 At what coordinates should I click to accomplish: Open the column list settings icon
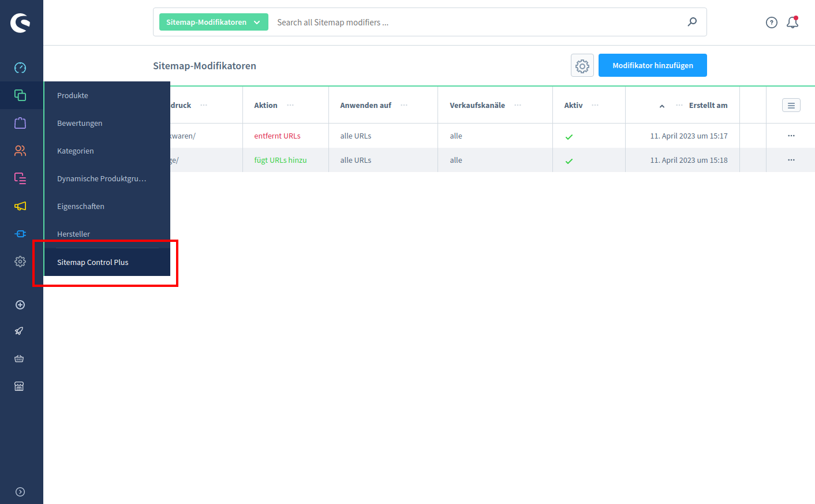click(791, 106)
